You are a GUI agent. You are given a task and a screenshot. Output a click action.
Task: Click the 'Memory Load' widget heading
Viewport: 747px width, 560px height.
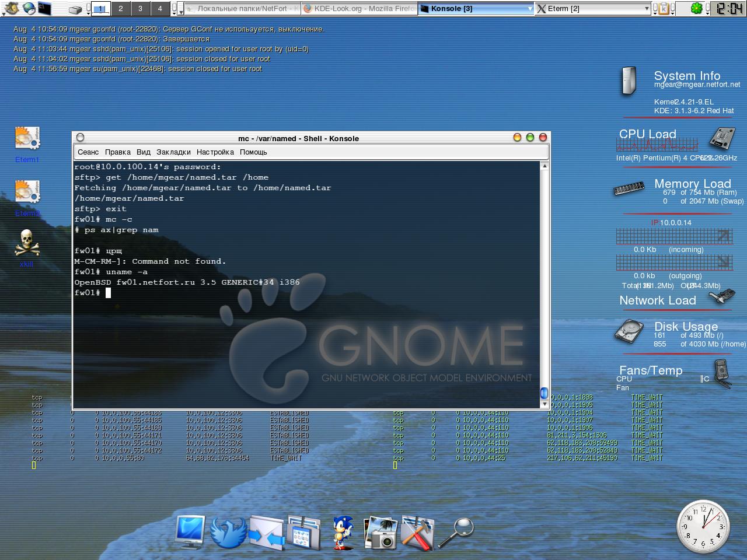(692, 184)
